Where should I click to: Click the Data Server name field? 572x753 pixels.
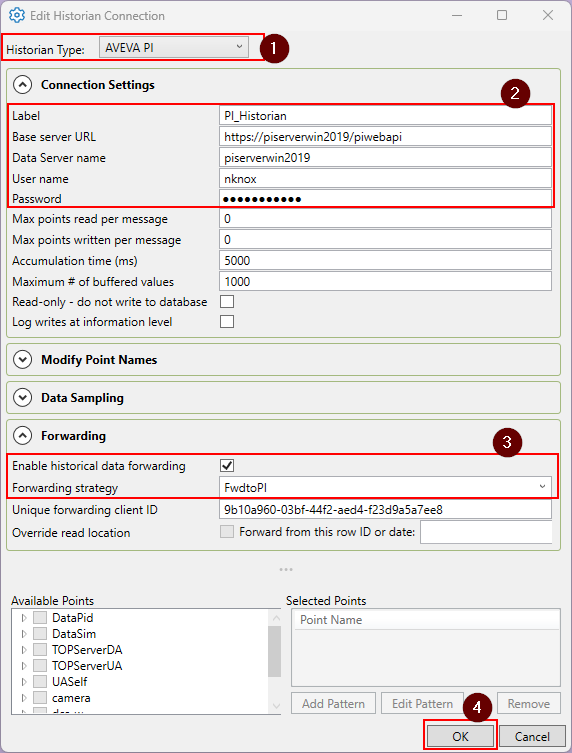[x=385, y=158]
